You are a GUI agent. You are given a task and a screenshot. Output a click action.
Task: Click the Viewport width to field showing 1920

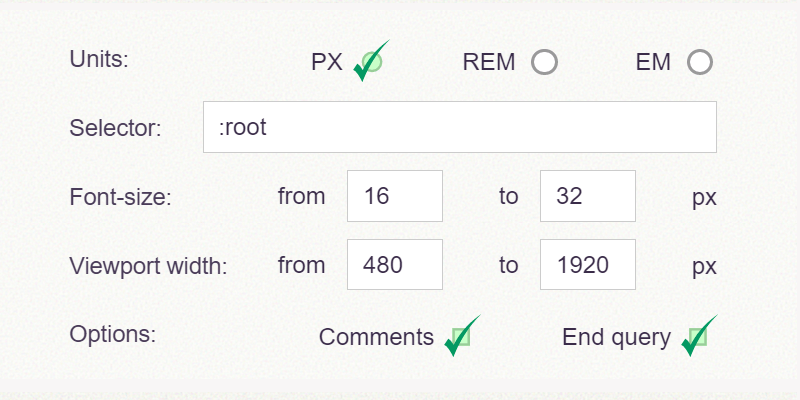click(587, 265)
